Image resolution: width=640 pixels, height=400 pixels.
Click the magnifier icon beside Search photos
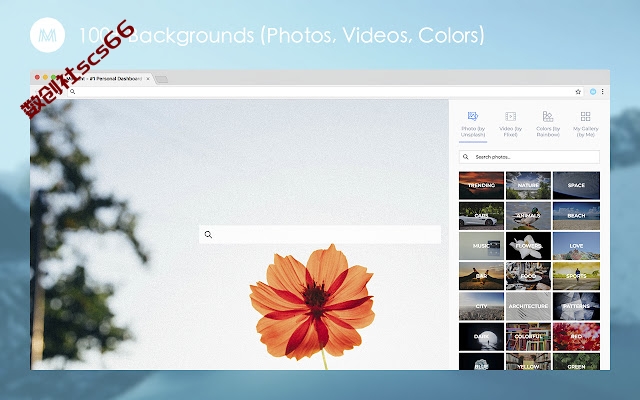click(466, 157)
